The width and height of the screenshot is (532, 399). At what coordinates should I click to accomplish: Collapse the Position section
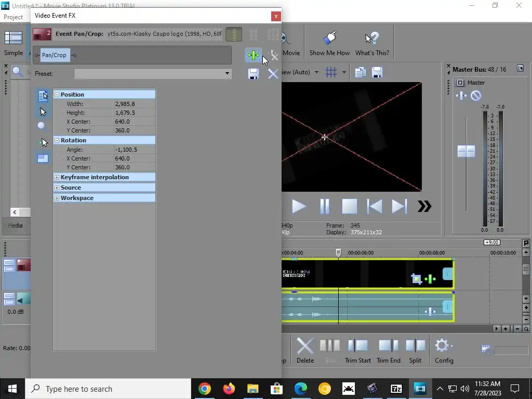click(57, 95)
